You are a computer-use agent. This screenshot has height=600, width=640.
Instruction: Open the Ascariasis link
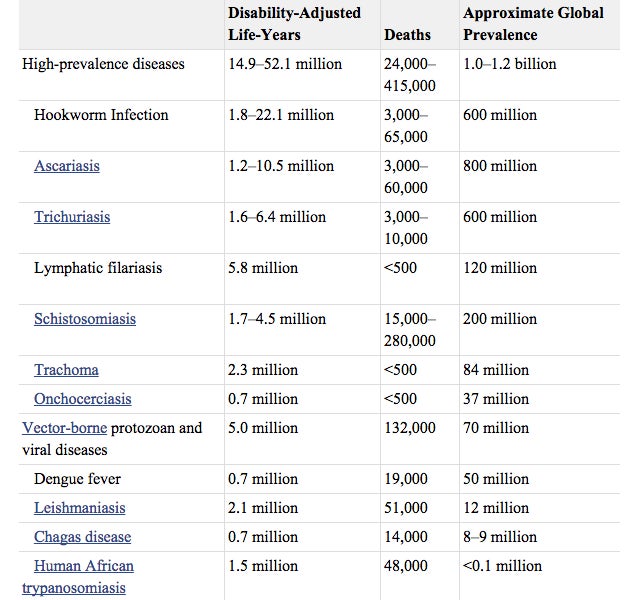[x=67, y=166]
